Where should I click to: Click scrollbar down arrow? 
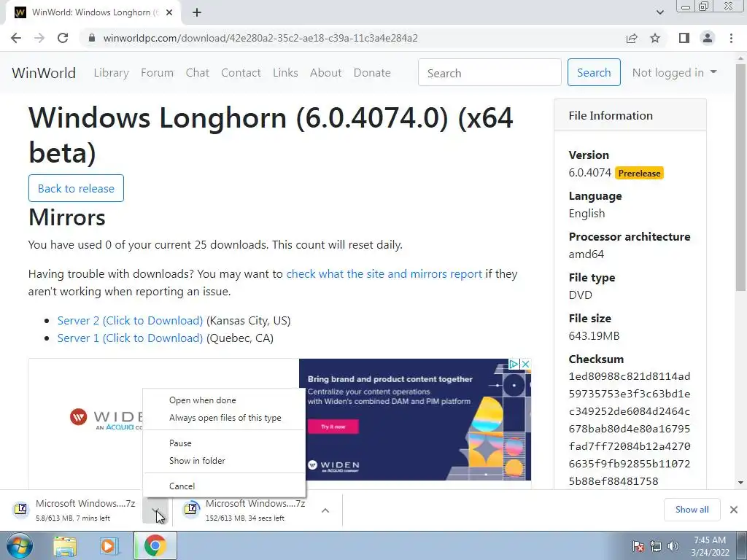[x=740, y=483]
